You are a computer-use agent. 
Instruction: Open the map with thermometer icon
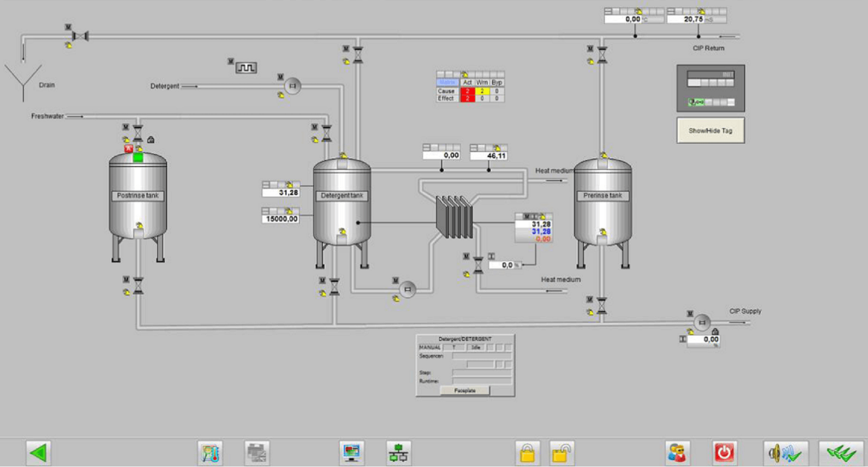tap(210, 453)
